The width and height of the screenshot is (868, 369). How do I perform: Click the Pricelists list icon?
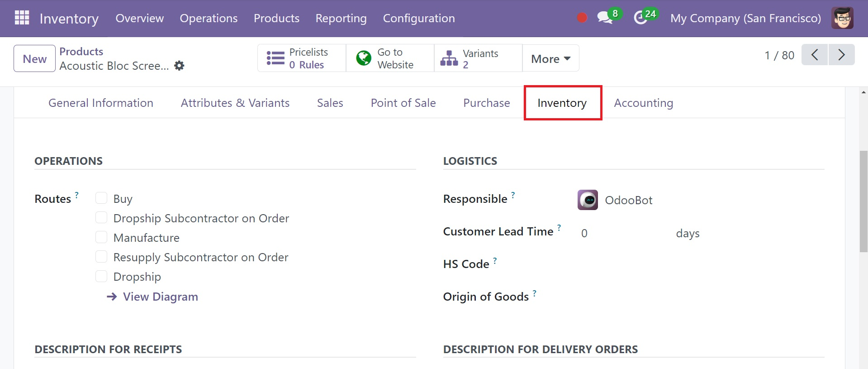[x=275, y=58]
